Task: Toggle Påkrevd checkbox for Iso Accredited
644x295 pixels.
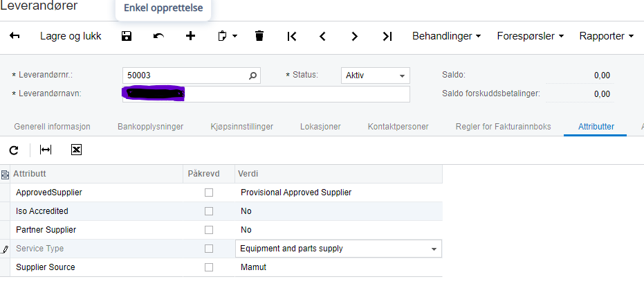Action: [209, 211]
